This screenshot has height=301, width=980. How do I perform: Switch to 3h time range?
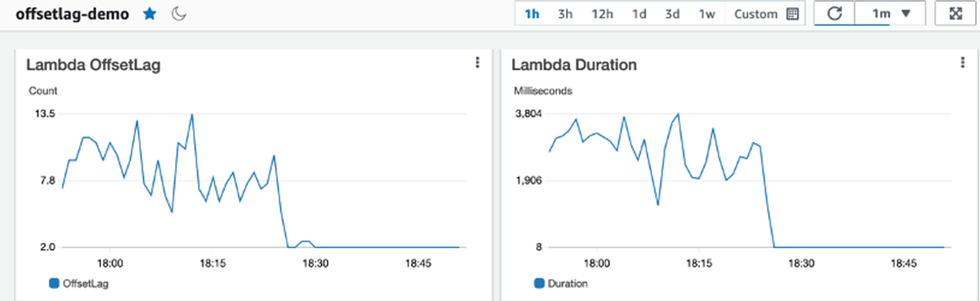[x=565, y=14]
